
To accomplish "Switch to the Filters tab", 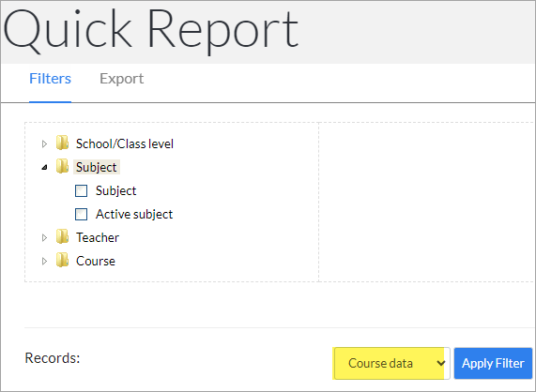I will point(50,79).
